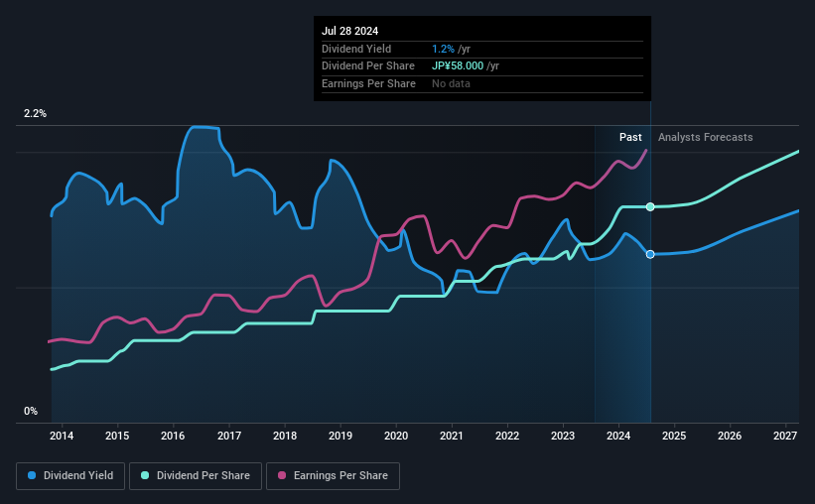Click the 2022 x-axis year label
Screen dimensions: 815x504
507,436
